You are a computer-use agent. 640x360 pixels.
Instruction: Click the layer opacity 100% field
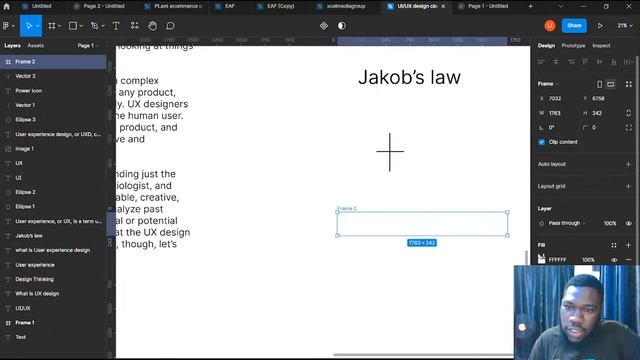(x=610, y=223)
